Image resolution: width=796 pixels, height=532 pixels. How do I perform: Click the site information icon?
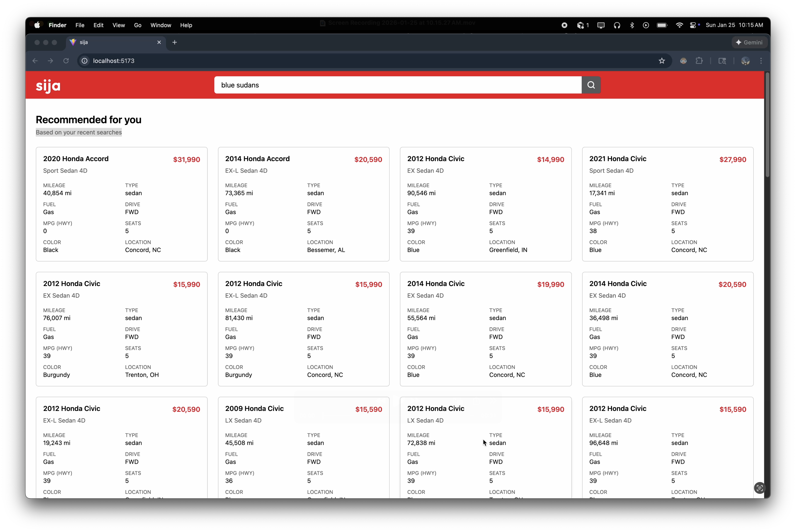[x=85, y=61]
